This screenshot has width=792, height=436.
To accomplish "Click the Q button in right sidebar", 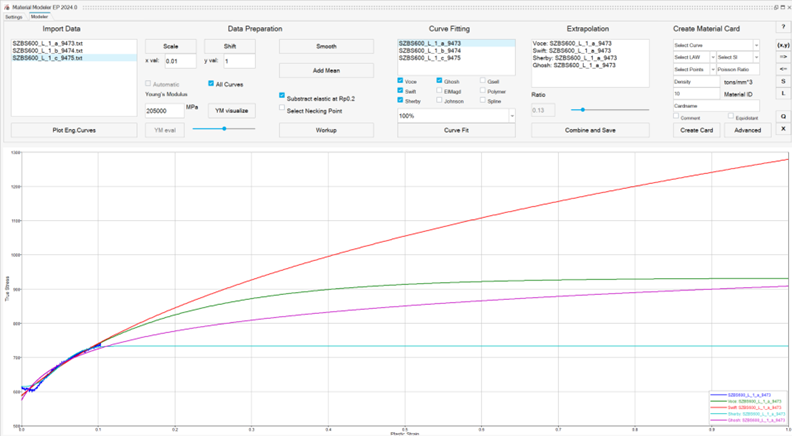I will click(781, 116).
